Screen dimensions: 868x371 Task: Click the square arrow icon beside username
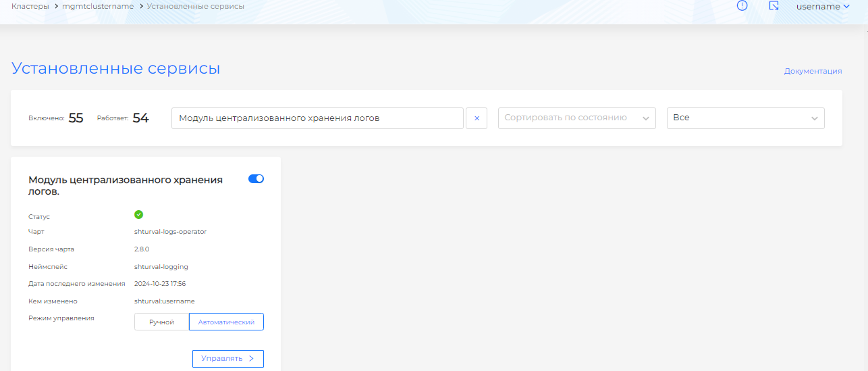(x=774, y=6)
